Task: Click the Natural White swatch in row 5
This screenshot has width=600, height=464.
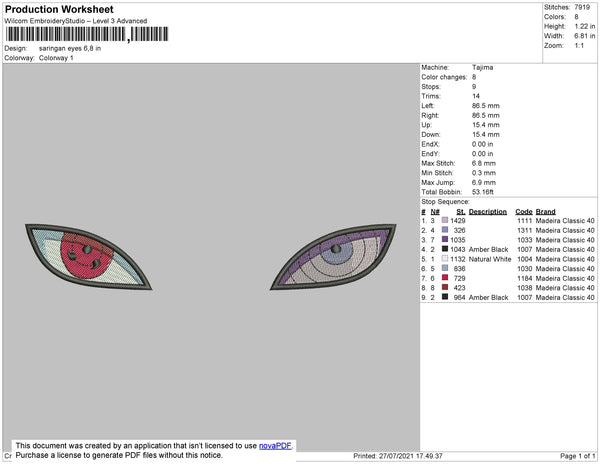Action: [x=445, y=259]
